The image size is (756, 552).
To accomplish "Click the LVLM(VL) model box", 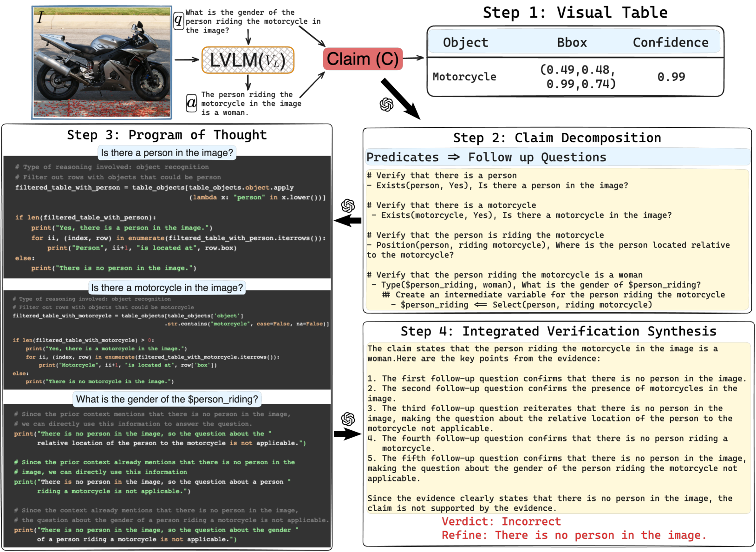I will point(248,60).
